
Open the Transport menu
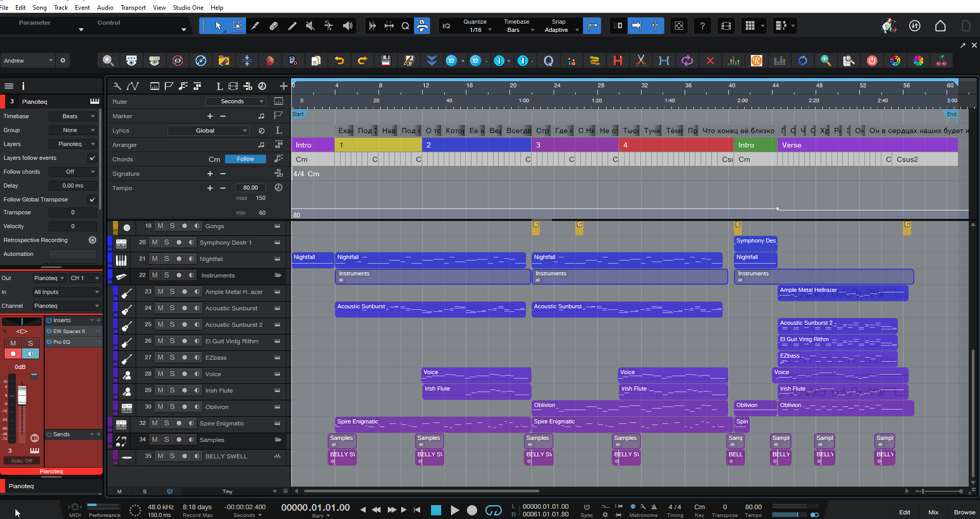[133, 7]
